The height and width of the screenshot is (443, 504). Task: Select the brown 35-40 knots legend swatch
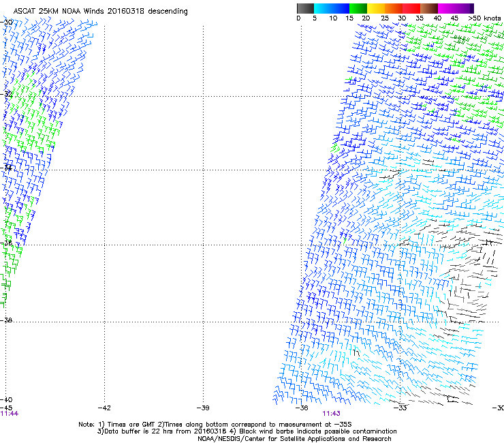429,8
